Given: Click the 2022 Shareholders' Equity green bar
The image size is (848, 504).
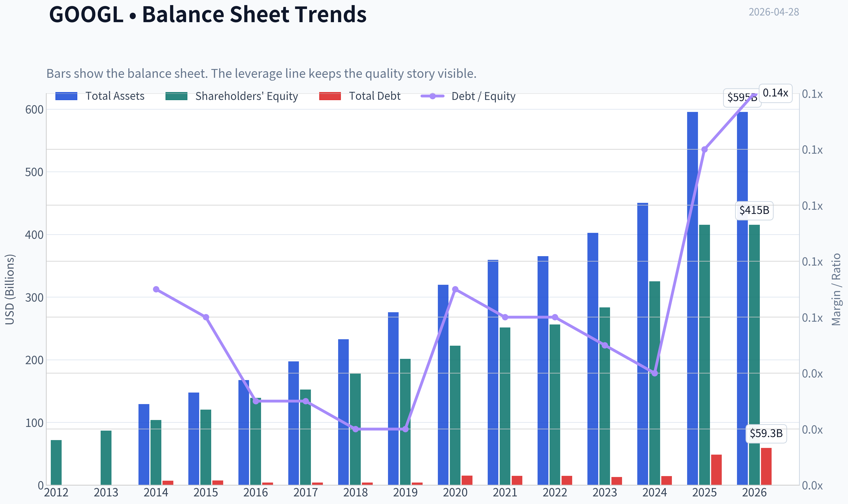Looking at the screenshot, I should pyautogui.click(x=555, y=405).
